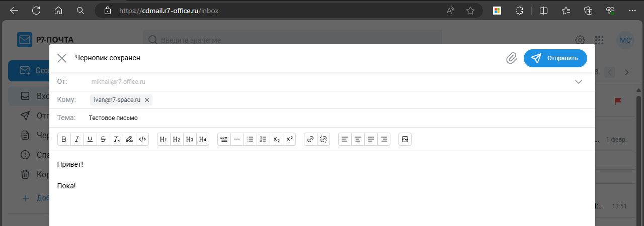Insert a hyperlink using the link icon
This screenshot has height=226, width=644.
pyautogui.click(x=310, y=139)
